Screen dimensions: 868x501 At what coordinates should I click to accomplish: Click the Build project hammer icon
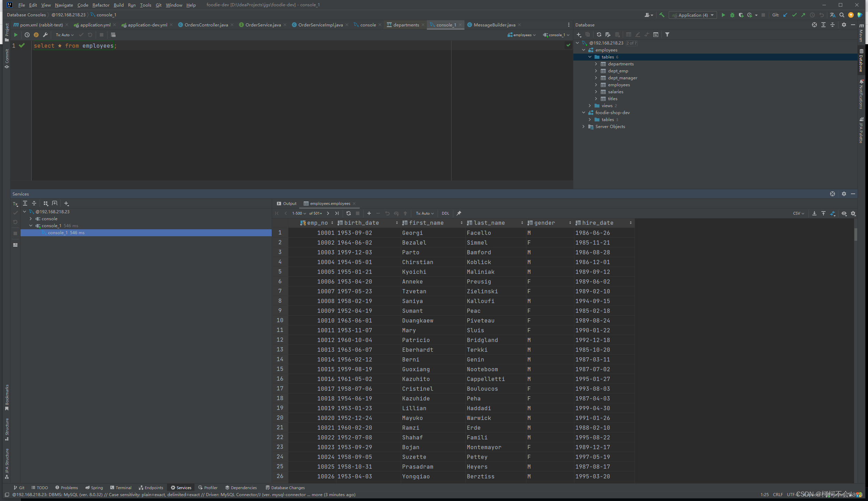coord(662,15)
